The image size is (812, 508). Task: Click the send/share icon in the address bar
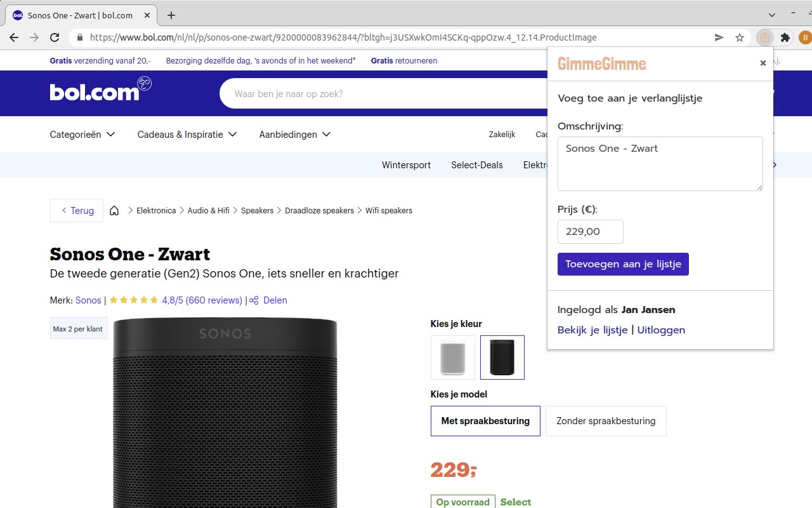719,37
